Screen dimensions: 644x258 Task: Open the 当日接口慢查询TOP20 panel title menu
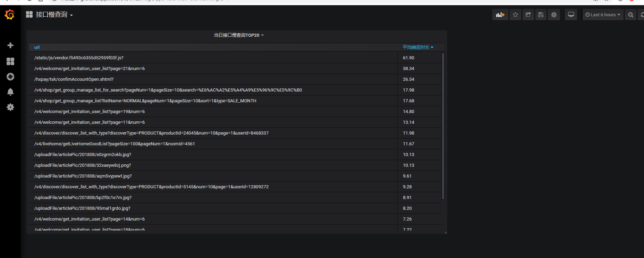tap(239, 35)
